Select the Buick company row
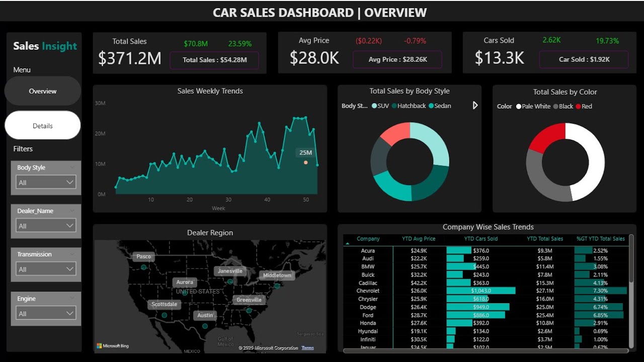The width and height of the screenshot is (644, 362). [486, 275]
